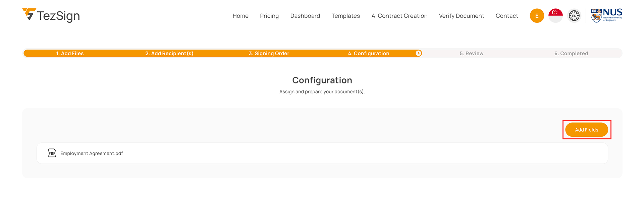Screen dimensions: 644x201
Task: Open the user avatar E icon
Action: coord(537,16)
